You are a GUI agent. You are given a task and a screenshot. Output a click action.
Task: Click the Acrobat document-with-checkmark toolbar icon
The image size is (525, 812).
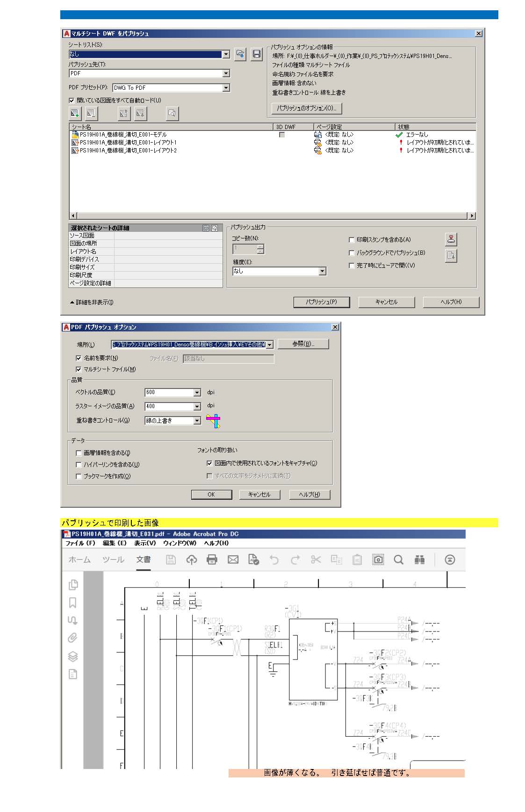point(253,560)
